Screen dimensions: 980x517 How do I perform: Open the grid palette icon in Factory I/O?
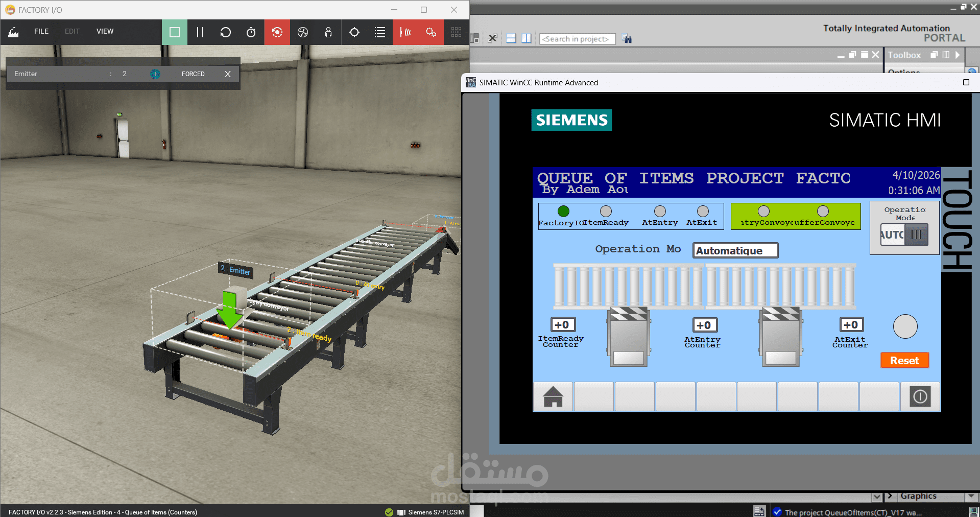457,32
